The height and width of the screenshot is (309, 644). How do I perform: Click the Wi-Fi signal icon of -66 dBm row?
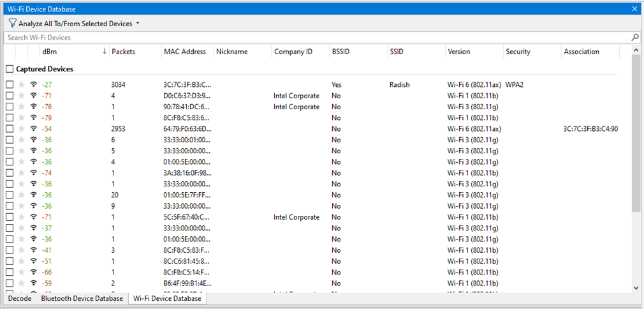34,272
